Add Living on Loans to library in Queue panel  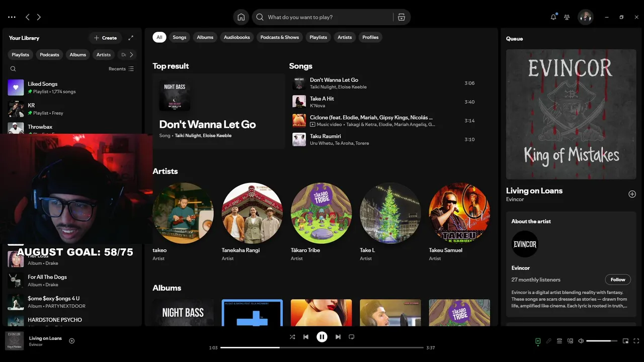[632, 194]
